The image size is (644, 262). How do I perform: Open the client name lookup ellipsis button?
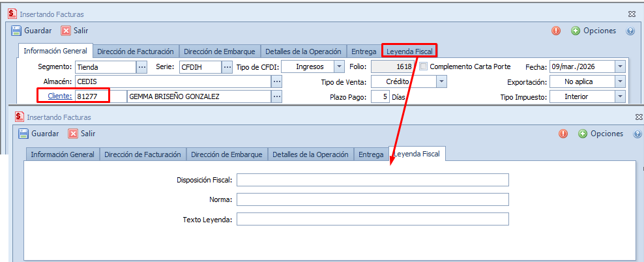277,96
